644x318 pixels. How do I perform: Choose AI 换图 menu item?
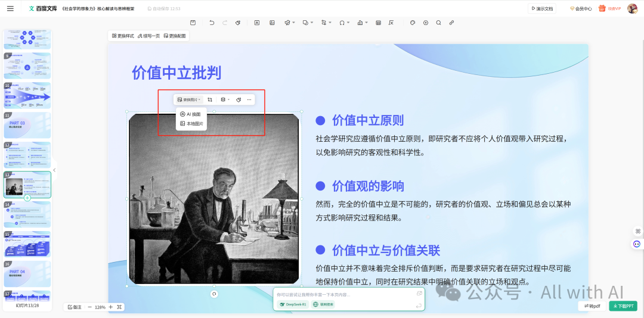point(191,114)
